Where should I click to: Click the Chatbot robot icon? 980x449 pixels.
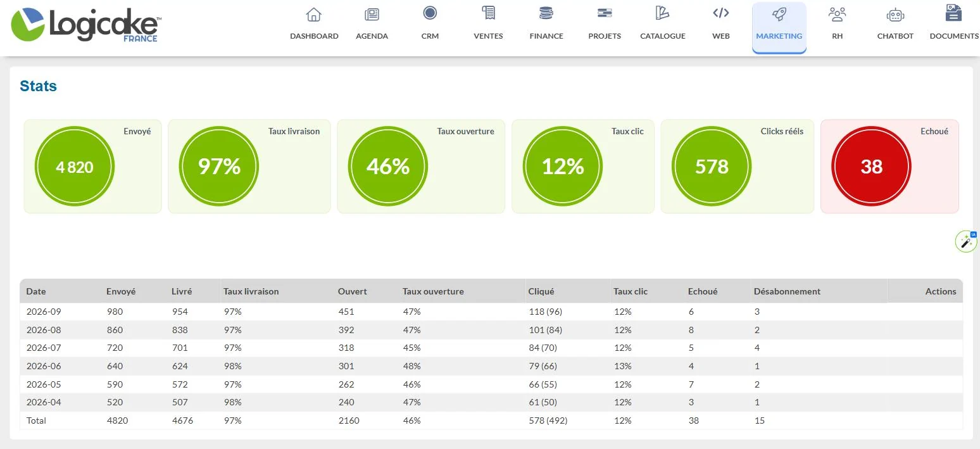click(x=895, y=15)
